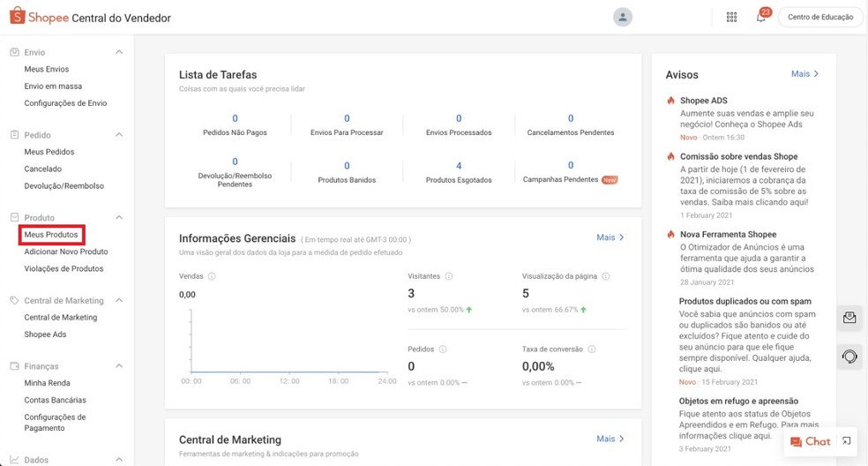The width and height of the screenshot is (868, 466).
Task: Open Produtos Banidos task
Action: pos(347,172)
